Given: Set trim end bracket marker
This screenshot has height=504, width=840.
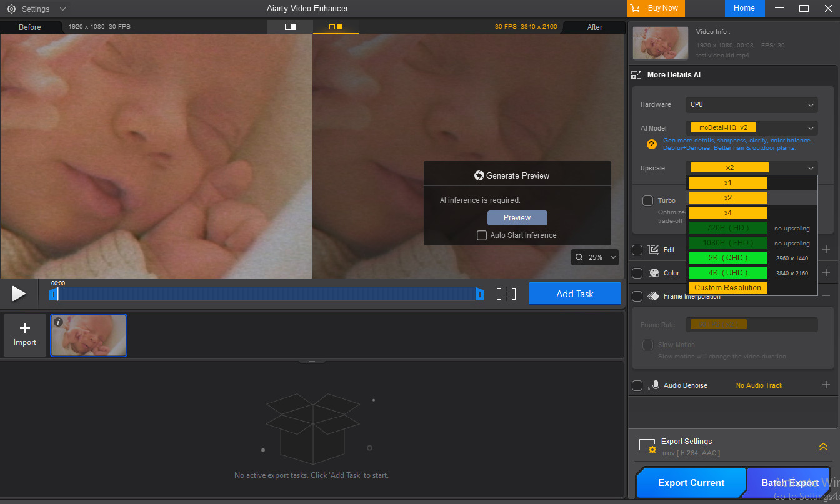Looking at the screenshot, I should tap(514, 294).
